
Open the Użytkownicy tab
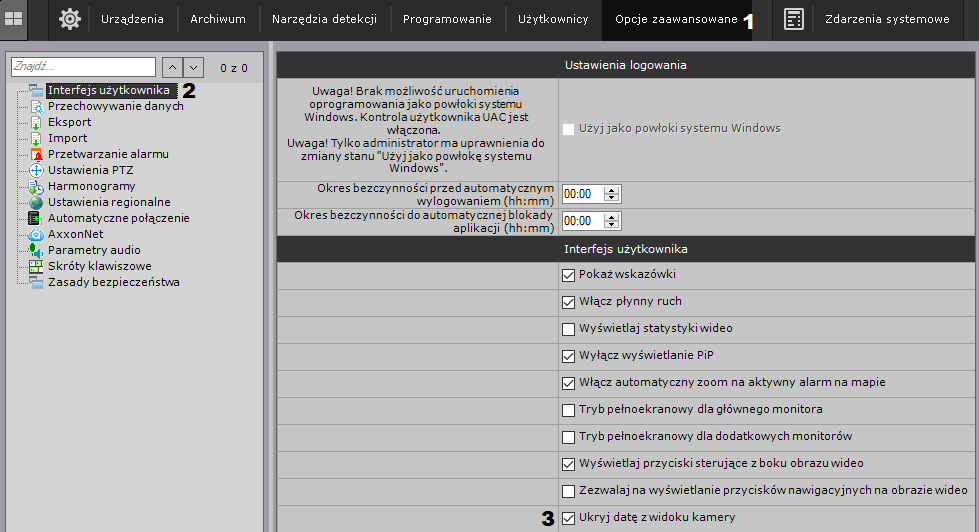(x=553, y=19)
